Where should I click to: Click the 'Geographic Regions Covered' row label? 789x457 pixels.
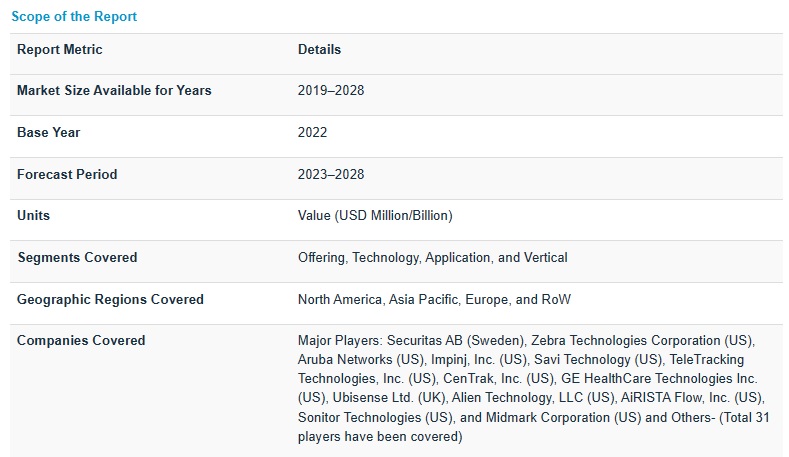(x=110, y=300)
